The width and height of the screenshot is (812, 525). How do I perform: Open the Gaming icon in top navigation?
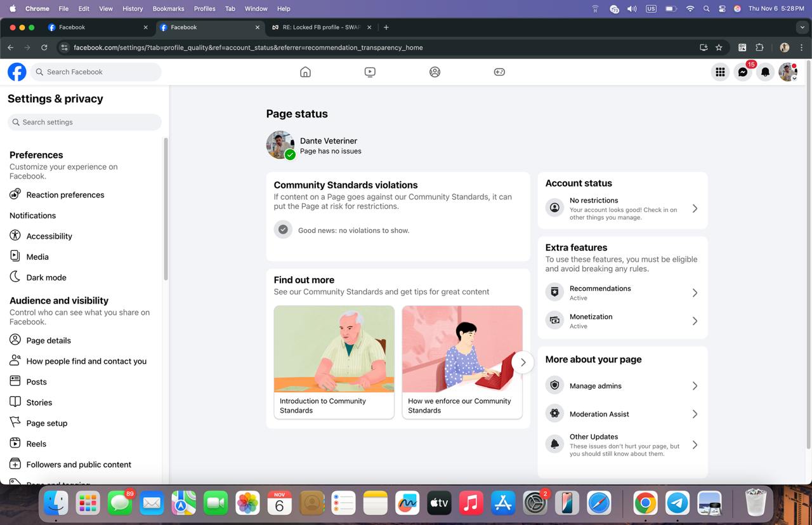pyautogui.click(x=499, y=72)
